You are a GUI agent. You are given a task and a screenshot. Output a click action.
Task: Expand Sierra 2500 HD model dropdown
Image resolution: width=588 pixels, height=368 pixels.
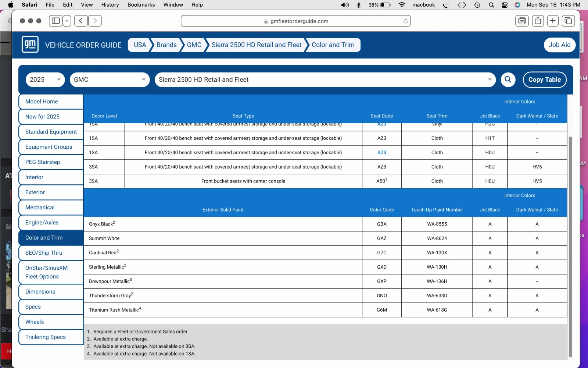point(325,79)
